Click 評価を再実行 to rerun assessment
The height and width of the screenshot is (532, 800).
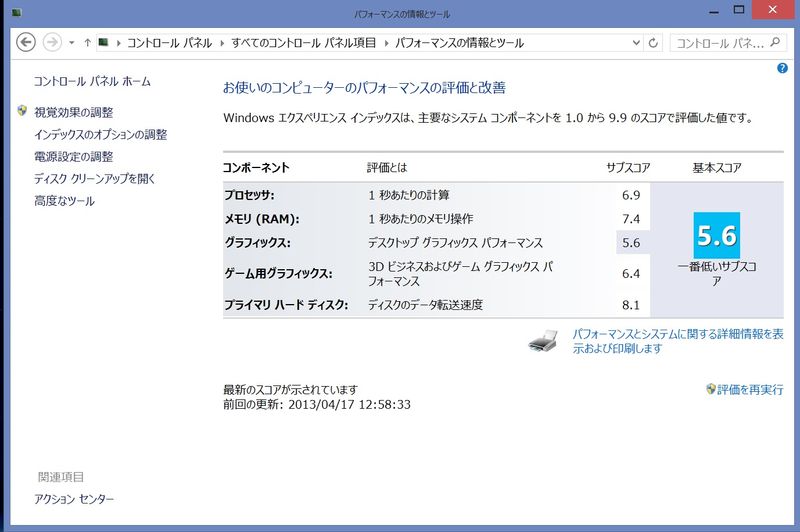[x=750, y=390]
